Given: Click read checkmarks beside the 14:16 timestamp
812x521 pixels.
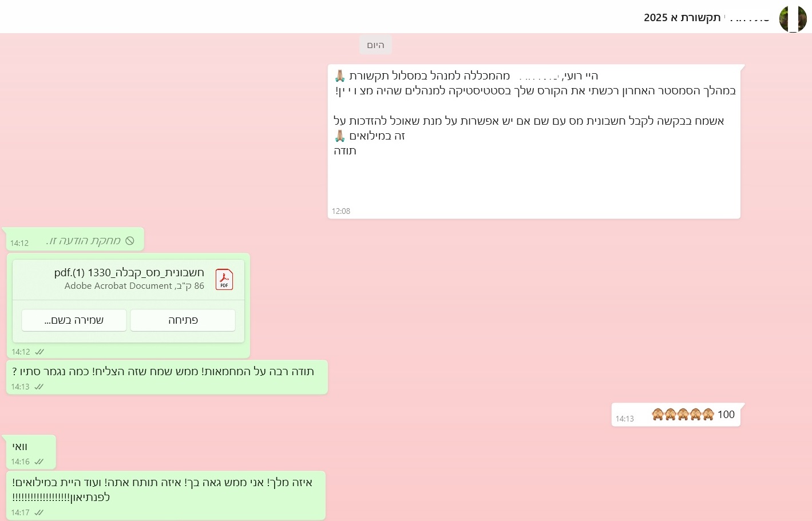Looking at the screenshot, I should tap(39, 462).
